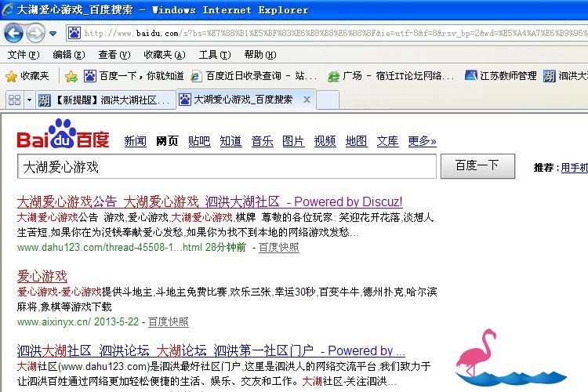The height and width of the screenshot is (392, 588).
Task: Open 江苏教师管理 bookmark
Action: [501, 76]
